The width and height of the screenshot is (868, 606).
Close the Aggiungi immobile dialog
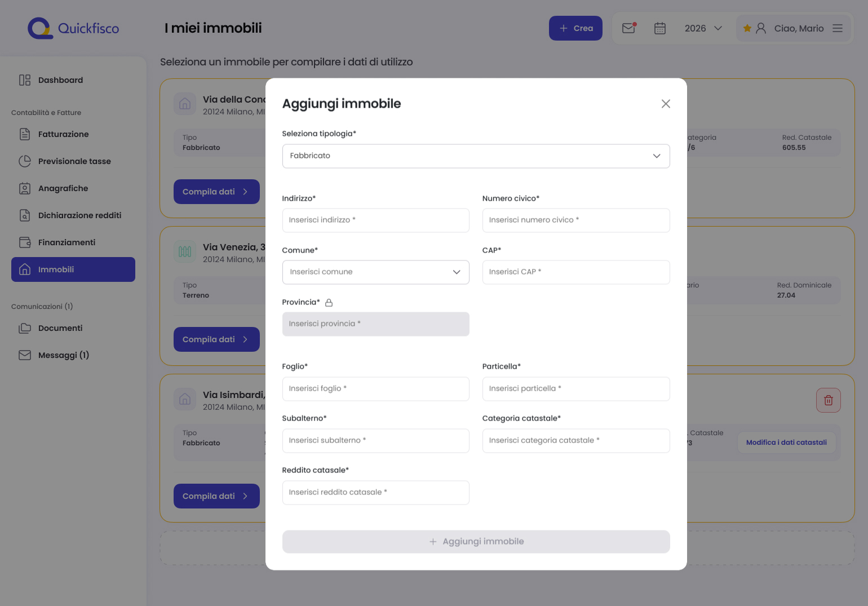pos(666,104)
